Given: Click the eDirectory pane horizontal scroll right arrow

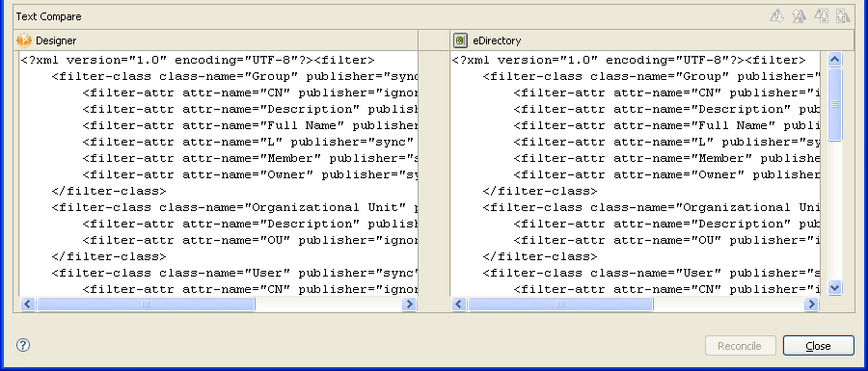Looking at the screenshot, I should [x=811, y=304].
